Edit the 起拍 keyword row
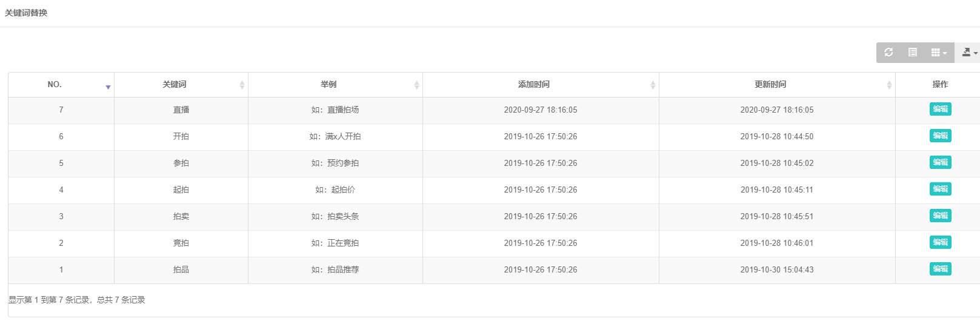This screenshot has height=330, width=980. pos(940,189)
